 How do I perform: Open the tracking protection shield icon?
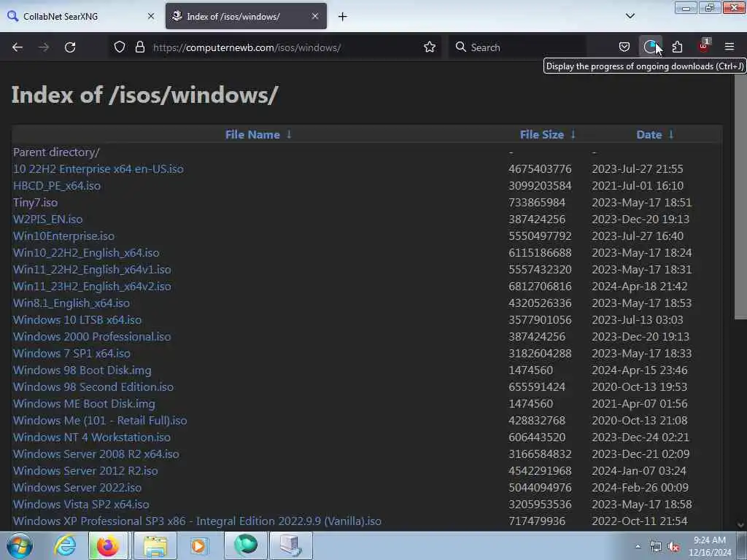(x=120, y=47)
